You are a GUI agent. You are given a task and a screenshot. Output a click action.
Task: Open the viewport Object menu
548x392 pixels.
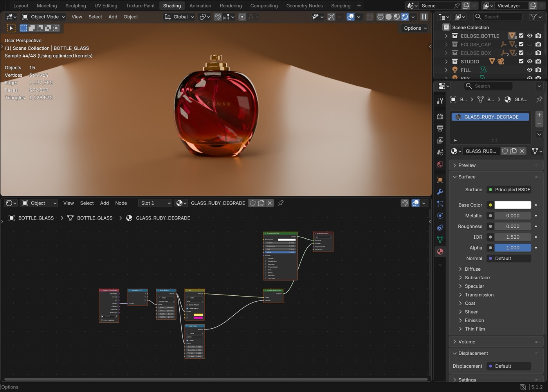coord(130,17)
